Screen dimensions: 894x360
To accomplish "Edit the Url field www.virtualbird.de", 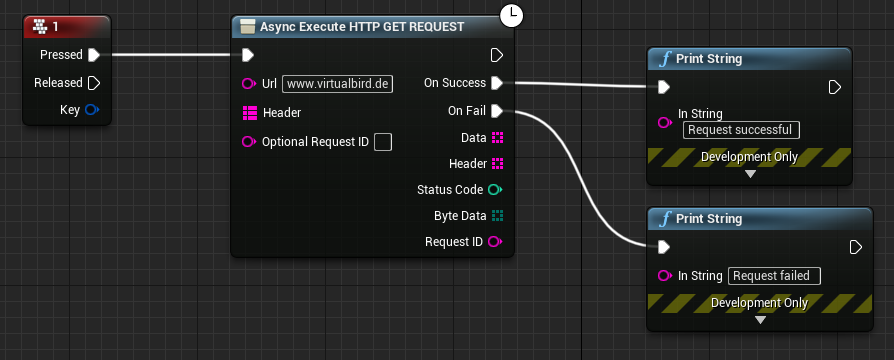I will (338, 84).
